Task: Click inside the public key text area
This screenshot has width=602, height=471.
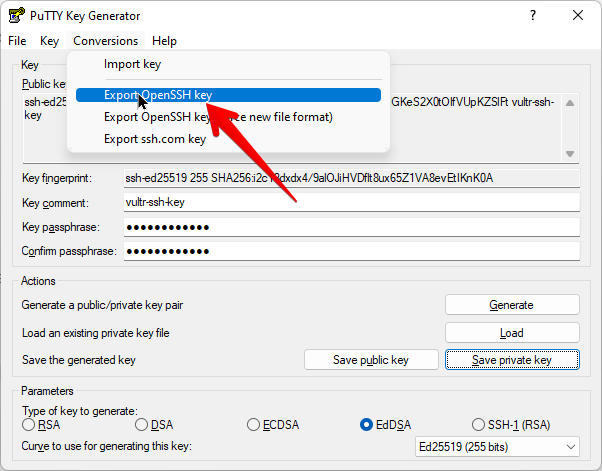Action: (292, 128)
